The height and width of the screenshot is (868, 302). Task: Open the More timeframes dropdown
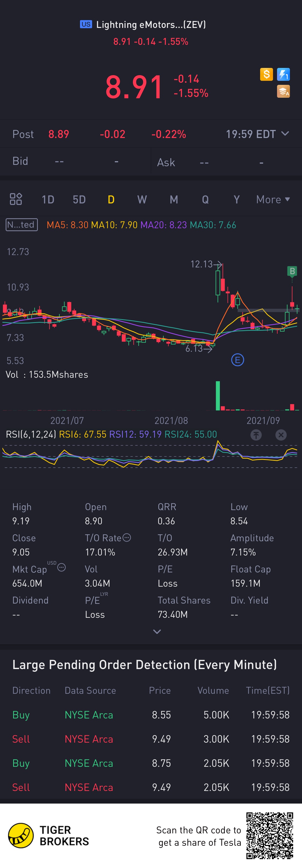coord(273,199)
